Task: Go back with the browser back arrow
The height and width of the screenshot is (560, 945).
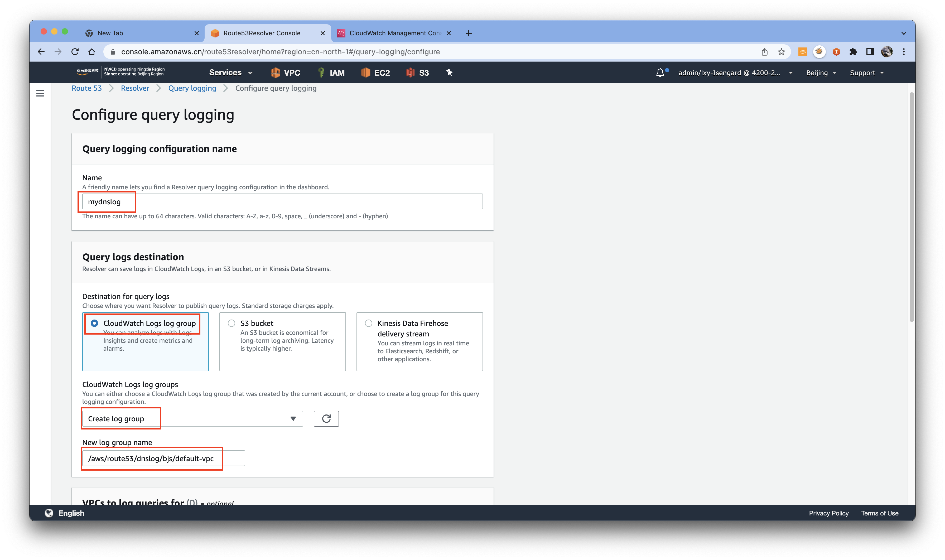Action: tap(41, 52)
